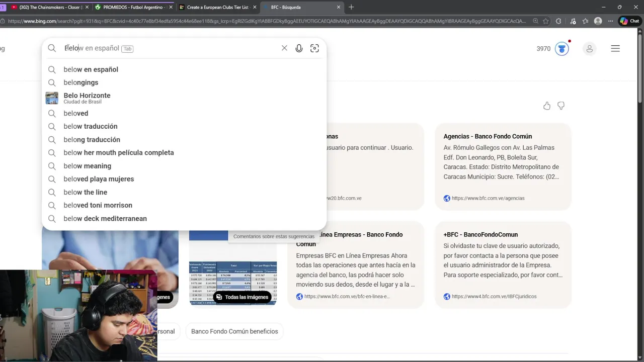Give thumbs up feedback on results
The image size is (644, 362).
pos(547,106)
